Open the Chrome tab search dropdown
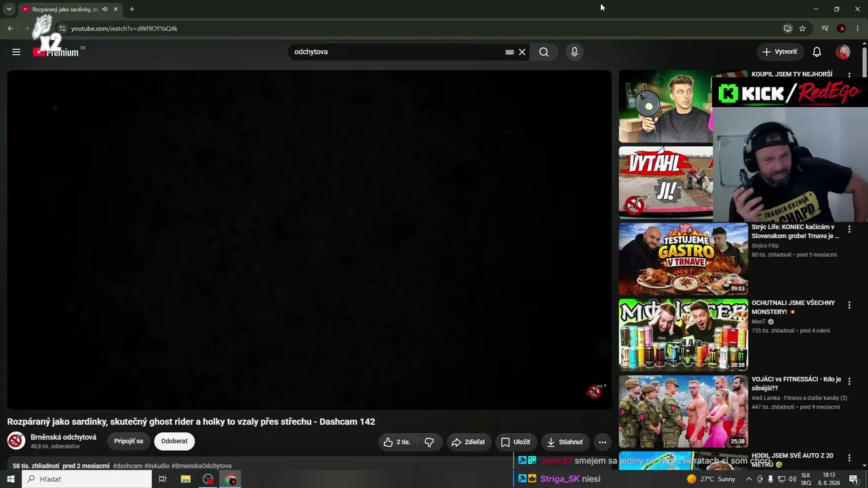The height and width of the screenshot is (488, 868). 9,9
